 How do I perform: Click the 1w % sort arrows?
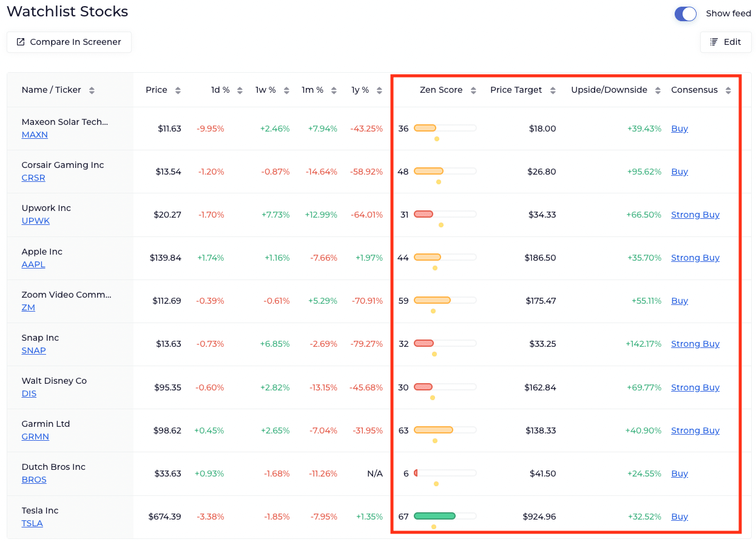click(x=286, y=90)
